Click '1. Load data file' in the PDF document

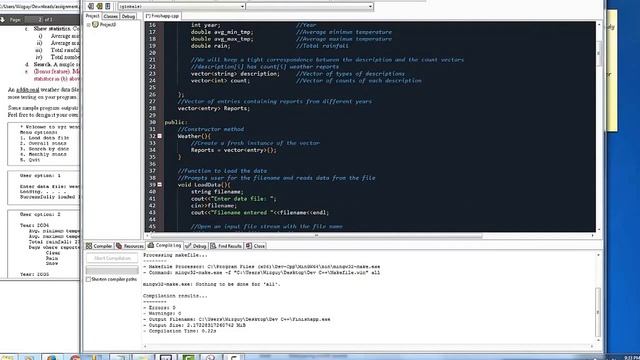pos(44,138)
